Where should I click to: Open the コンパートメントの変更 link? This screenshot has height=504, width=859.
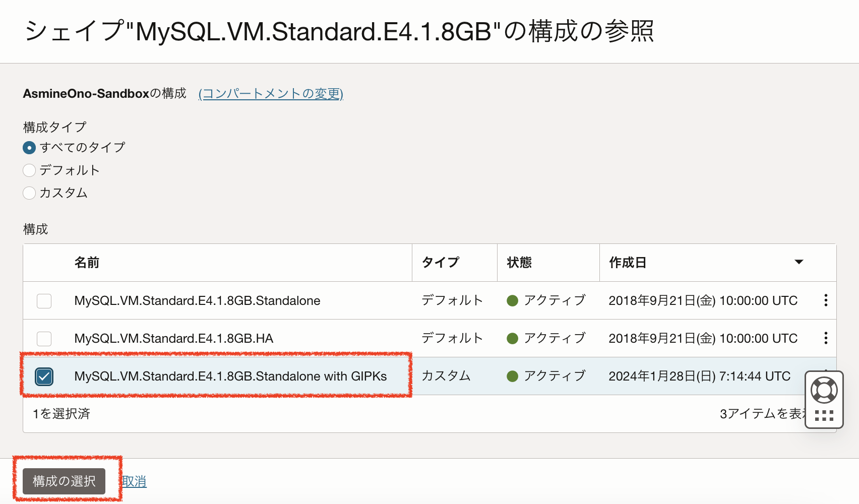271,94
